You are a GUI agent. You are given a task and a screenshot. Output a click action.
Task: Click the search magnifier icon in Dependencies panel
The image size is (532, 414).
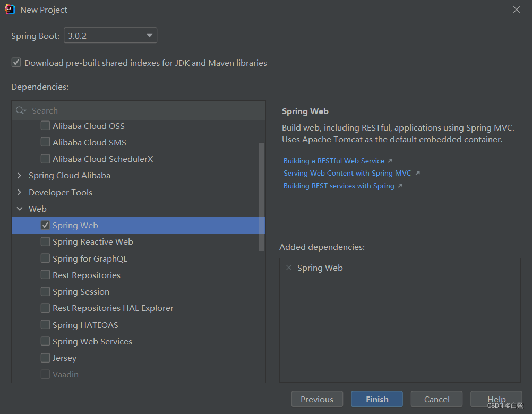(21, 110)
